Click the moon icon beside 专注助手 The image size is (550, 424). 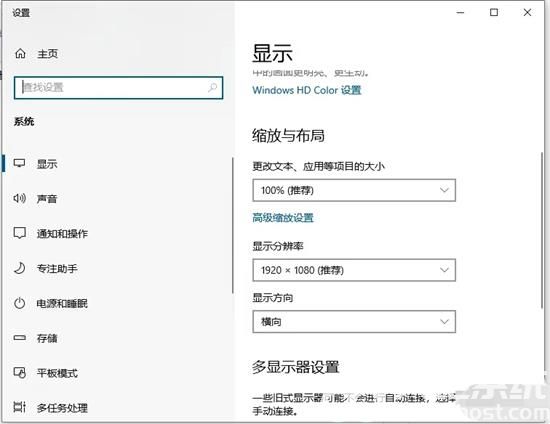[20, 268]
